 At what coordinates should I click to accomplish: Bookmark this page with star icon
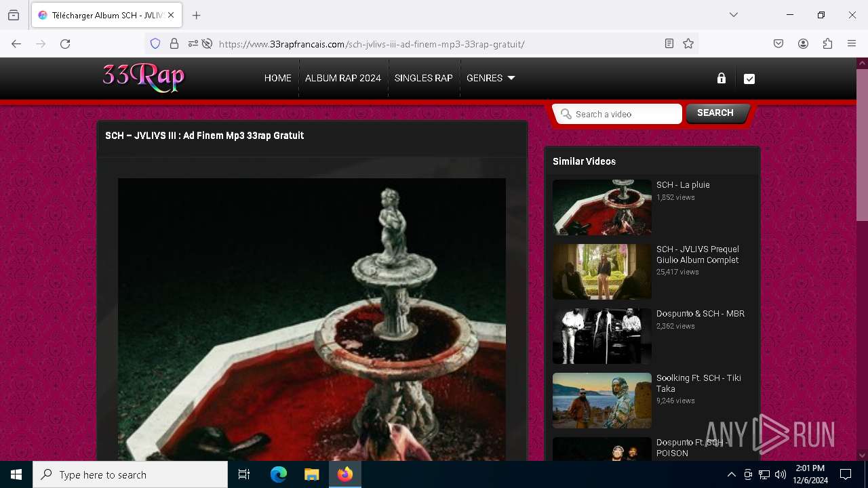(688, 43)
